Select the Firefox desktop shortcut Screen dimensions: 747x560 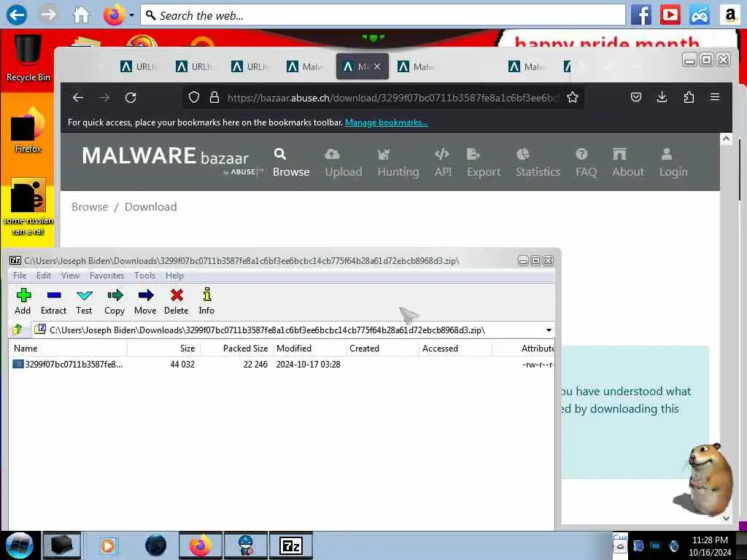point(28,129)
